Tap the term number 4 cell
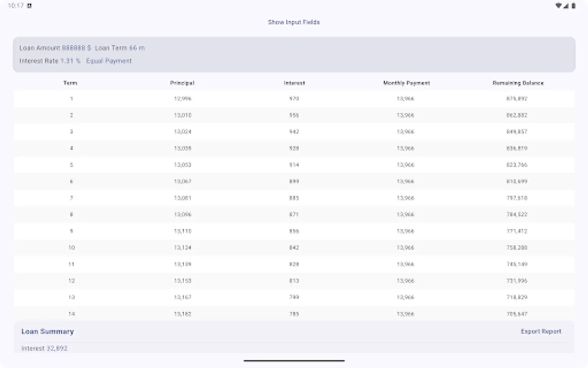This screenshot has height=368, width=588. (71, 148)
